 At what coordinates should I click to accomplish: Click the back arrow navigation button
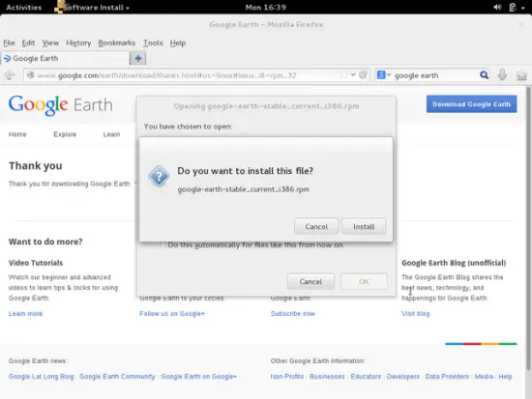pos(10,75)
